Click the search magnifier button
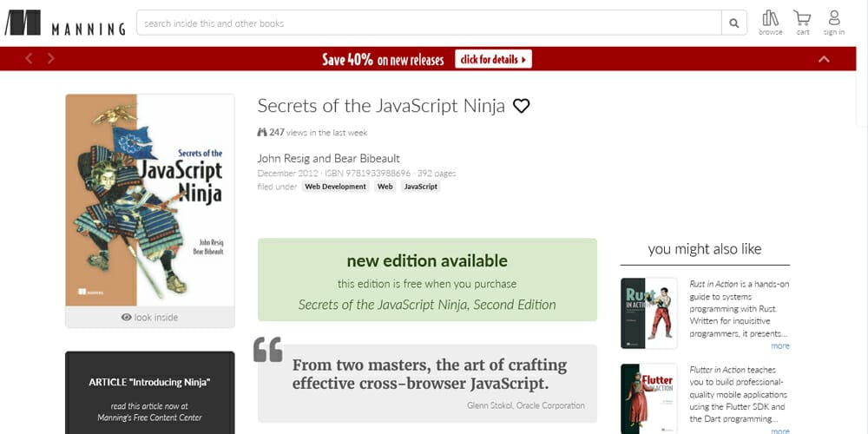The width and height of the screenshot is (868, 434). pos(734,23)
